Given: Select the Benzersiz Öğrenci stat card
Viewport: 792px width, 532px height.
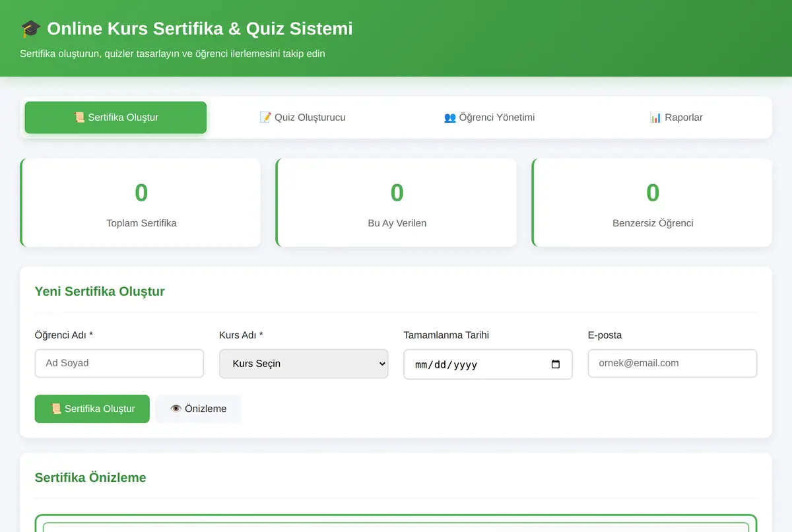Looking at the screenshot, I should point(652,203).
